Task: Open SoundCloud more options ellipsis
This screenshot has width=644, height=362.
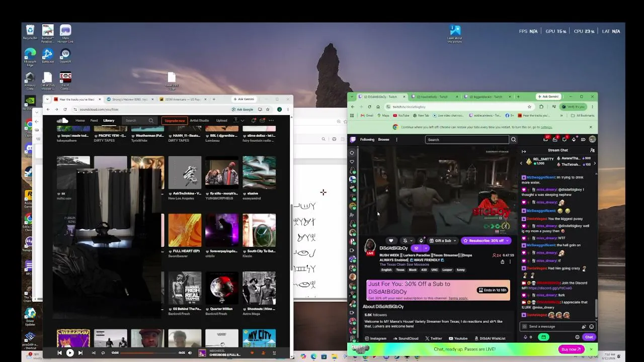Action: click(271, 121)
